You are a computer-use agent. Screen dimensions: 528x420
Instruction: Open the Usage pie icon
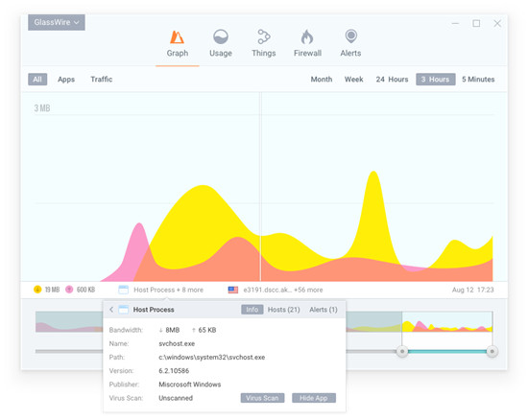[221, 36]
